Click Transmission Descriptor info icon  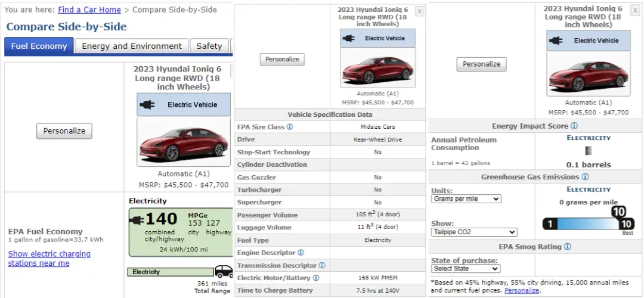[321, 266]
